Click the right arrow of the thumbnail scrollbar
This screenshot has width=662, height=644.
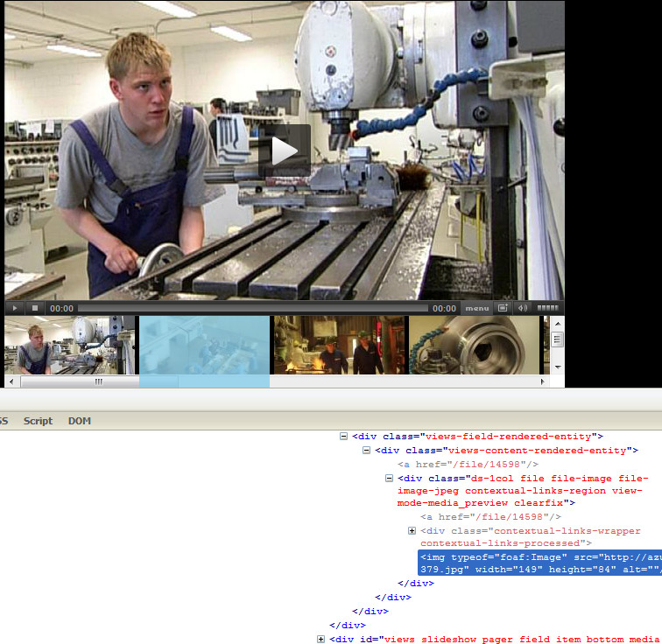click(543, 381)
